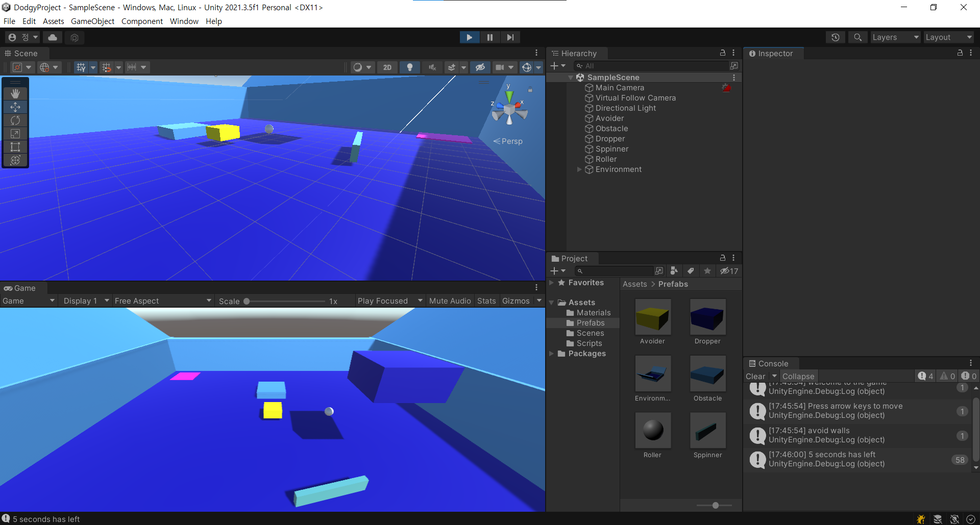Click the Hierarchy panel lock icon

tap(722, 53)
